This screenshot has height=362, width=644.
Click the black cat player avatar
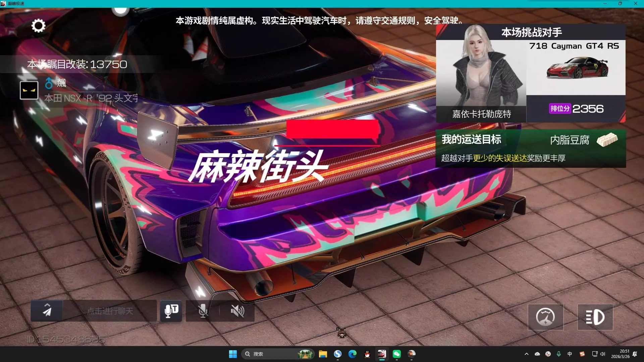pos(29,90)
